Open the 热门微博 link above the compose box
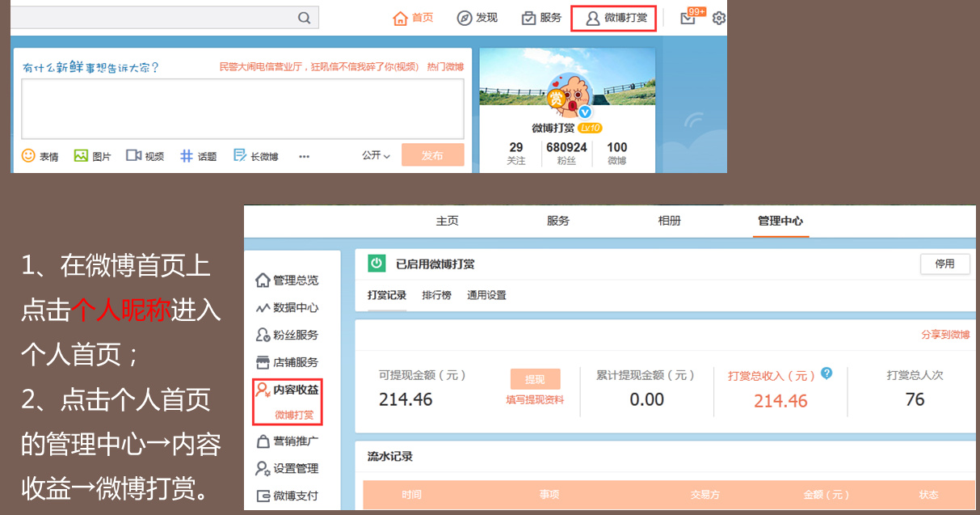The image size is (980, 515). [445, 67]
